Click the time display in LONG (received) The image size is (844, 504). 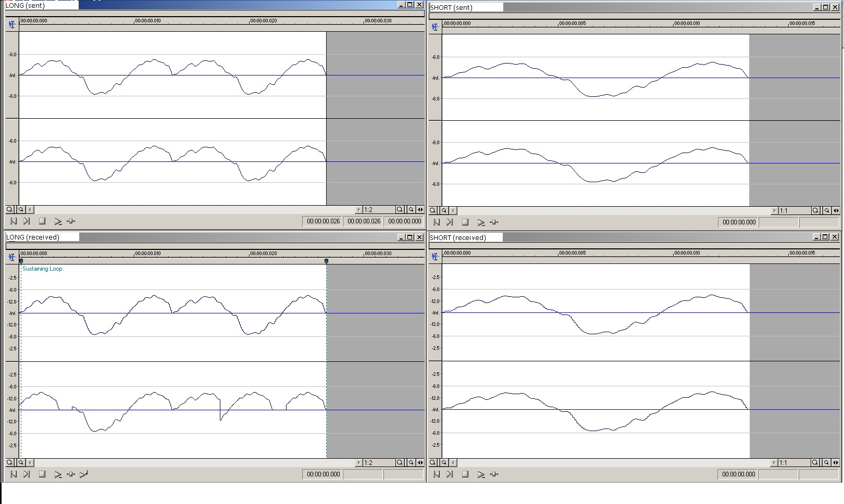click(324, 474)
